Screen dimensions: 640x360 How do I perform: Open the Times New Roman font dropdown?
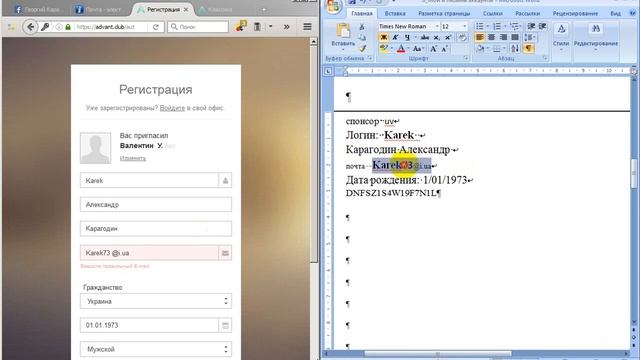point(437,26)
